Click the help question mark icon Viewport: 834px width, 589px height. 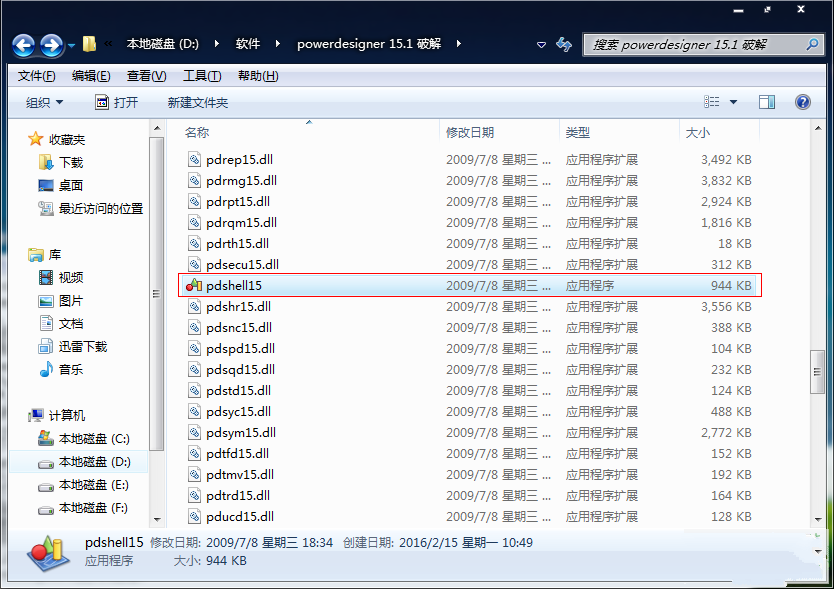[803, 102]
